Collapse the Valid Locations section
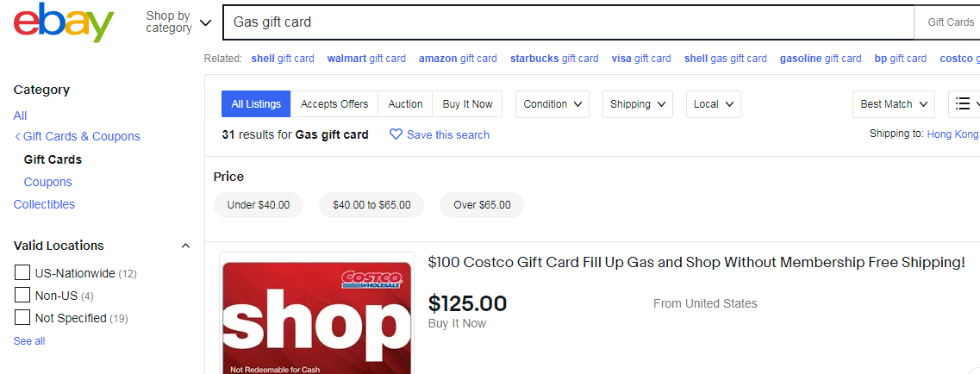 point(185,246)
